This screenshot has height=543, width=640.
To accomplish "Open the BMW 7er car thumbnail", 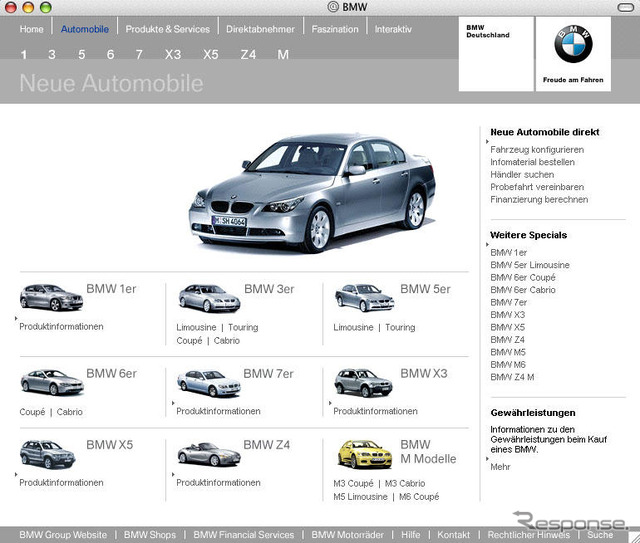I will point(209,383).
